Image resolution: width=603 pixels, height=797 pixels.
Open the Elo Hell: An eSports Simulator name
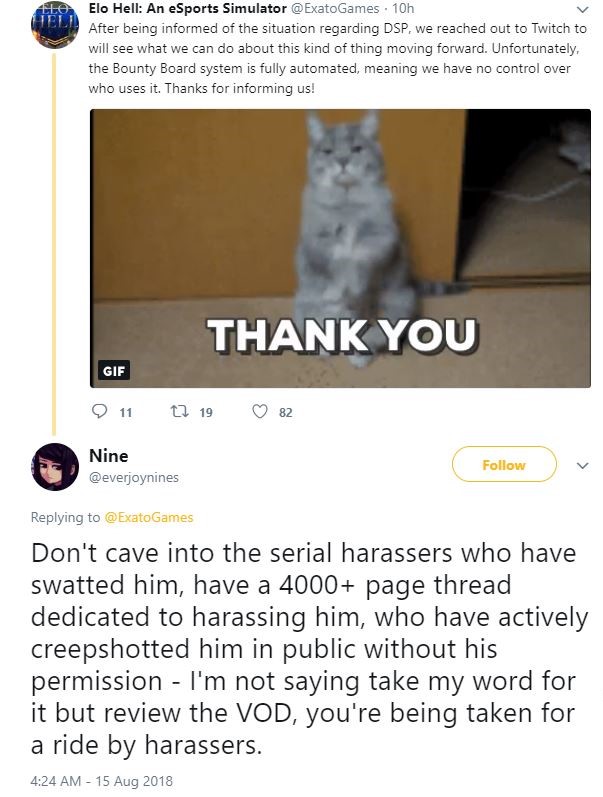pos(188,9)
